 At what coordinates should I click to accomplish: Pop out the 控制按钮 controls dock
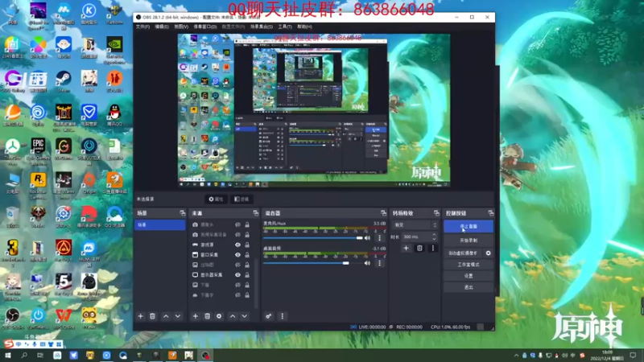tap(491, 213)
